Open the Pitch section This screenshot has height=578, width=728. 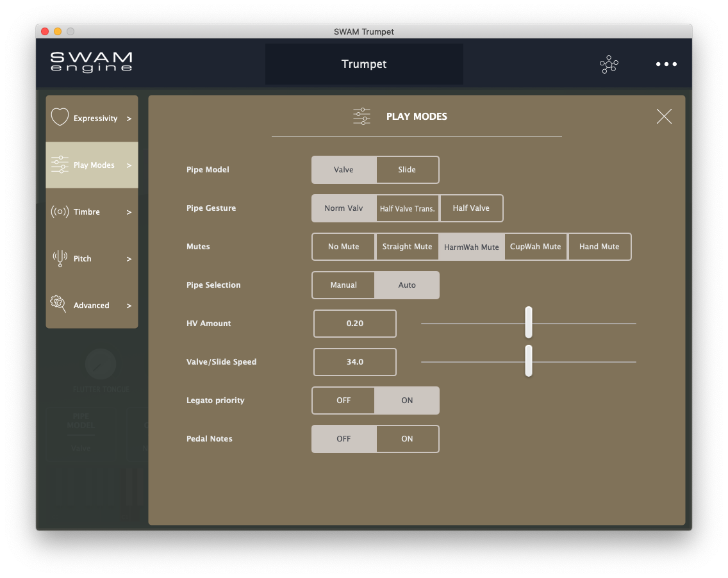point(92,258)
